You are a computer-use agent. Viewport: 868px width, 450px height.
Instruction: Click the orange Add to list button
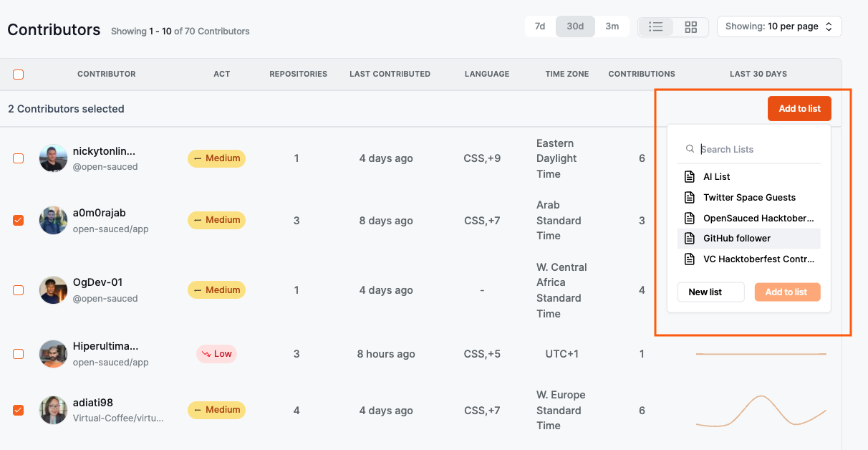pos(799,108)
